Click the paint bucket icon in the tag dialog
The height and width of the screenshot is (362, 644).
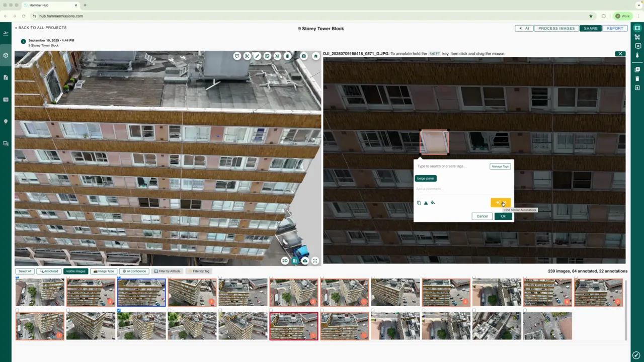point(432,203)
